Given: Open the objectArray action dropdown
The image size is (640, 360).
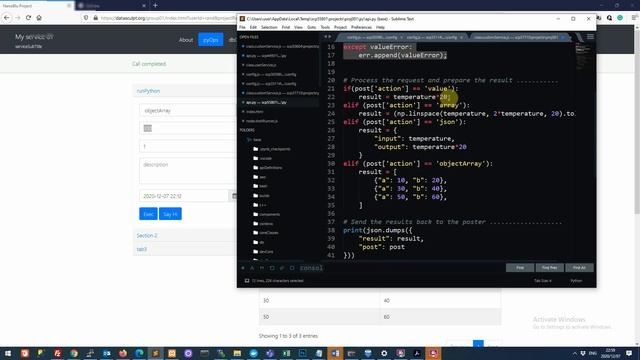Looking at the screenshot, I should pos(187,111).
